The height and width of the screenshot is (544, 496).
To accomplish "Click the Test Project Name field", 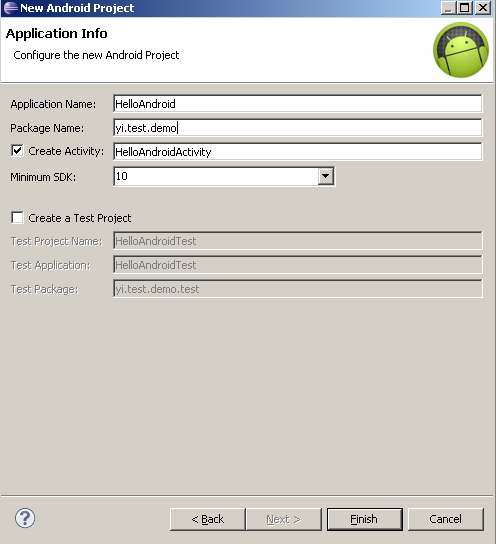I will (298, 241).
